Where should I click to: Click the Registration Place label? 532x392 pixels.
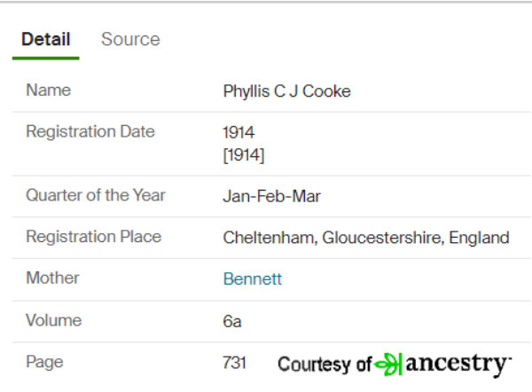click(x=94, y=237)
